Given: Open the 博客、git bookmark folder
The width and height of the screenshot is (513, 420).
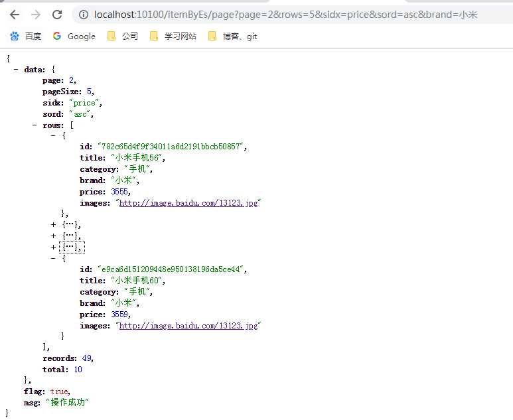Looking at the screenshot, I should pos(233,36).
